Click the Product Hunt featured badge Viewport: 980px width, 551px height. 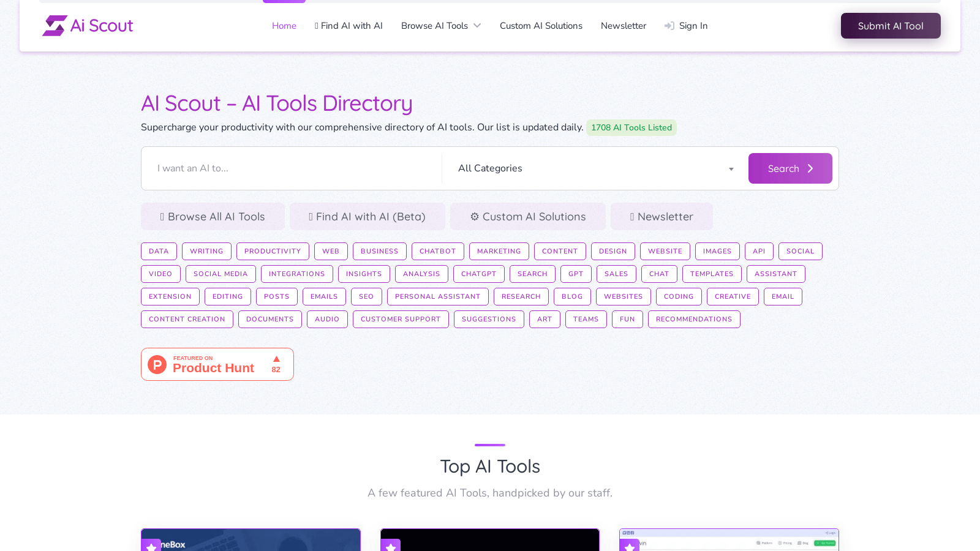point(217,364)
